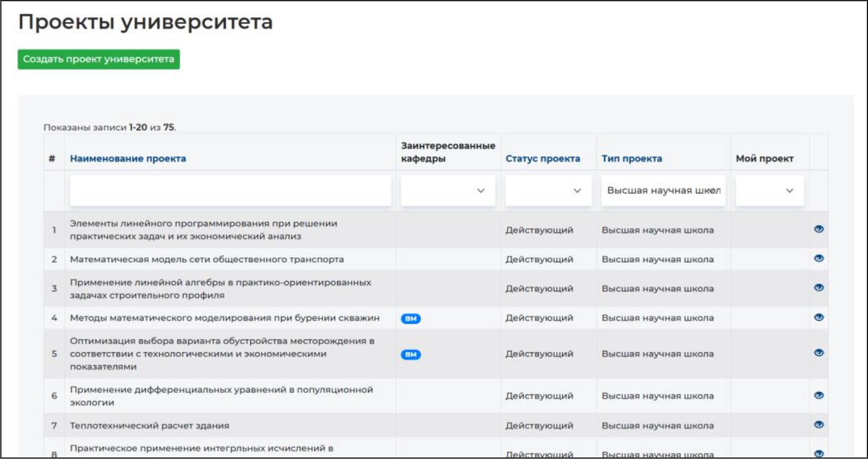868x459 pixels.
Task: Sort by 'Наименование проекта' column header
Action: [x=128, y=158]
